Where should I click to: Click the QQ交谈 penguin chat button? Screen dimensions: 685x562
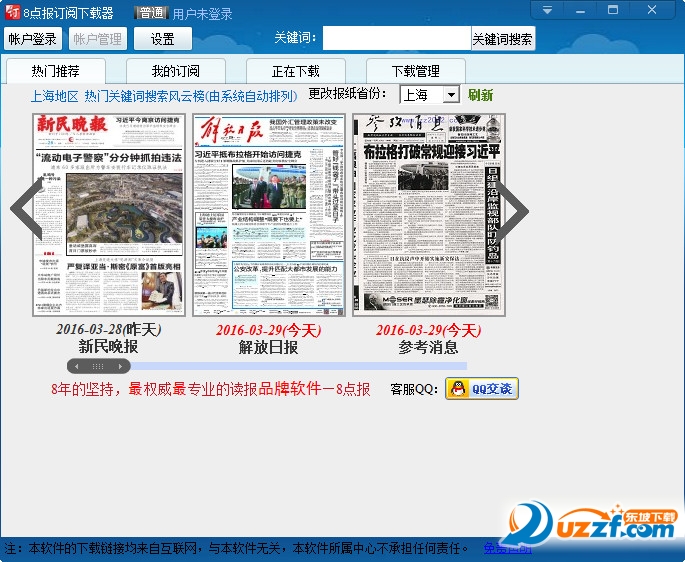pyautogui.click(x=482, y=389)
